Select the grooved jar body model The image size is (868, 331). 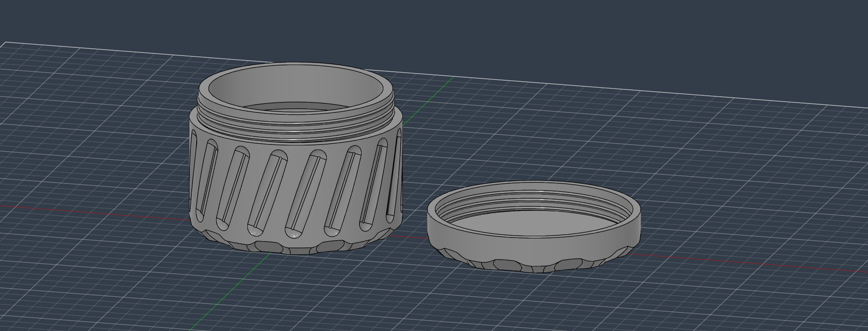[296, 159]
